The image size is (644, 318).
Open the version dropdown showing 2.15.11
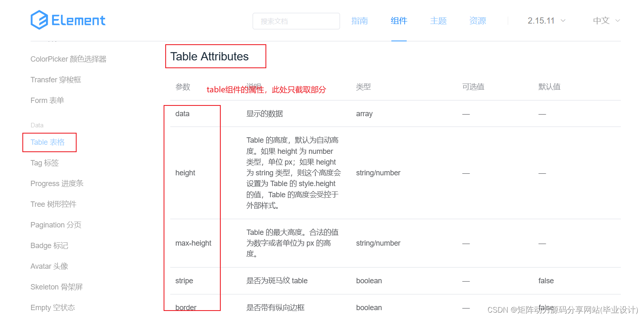(542, 21)
